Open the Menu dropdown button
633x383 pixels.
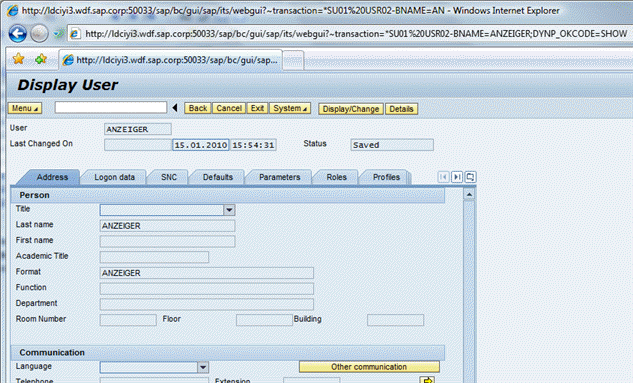[25, 108]
